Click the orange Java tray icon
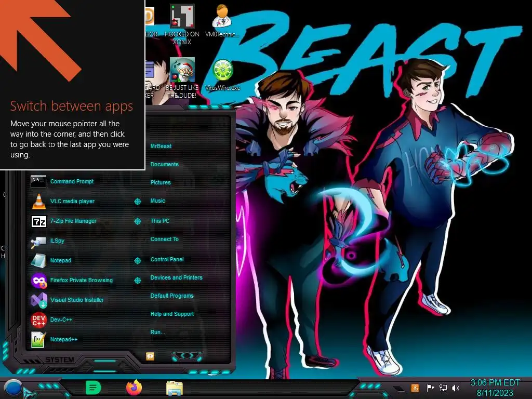Image resolution: width=532 pixels, height=399 pixels. [415, 388]
